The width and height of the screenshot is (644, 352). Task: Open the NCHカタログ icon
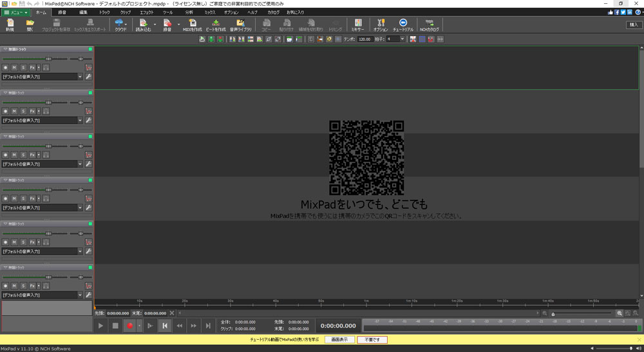click(x=429, y=24)
